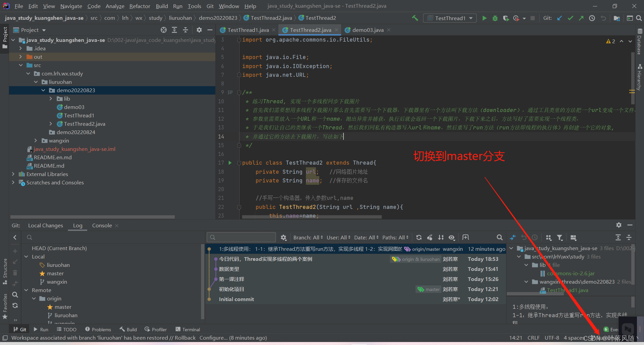Refresh the Git log
Viewport: 644px width, 345px height.
(x=419, y=237)
